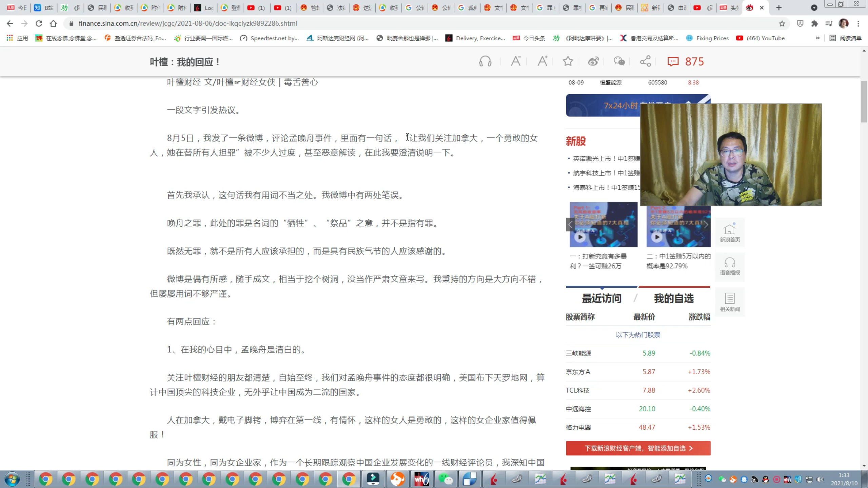Screen dimensions: 868x488
Task: Show the next video in carousel
Action: point(706,225)
